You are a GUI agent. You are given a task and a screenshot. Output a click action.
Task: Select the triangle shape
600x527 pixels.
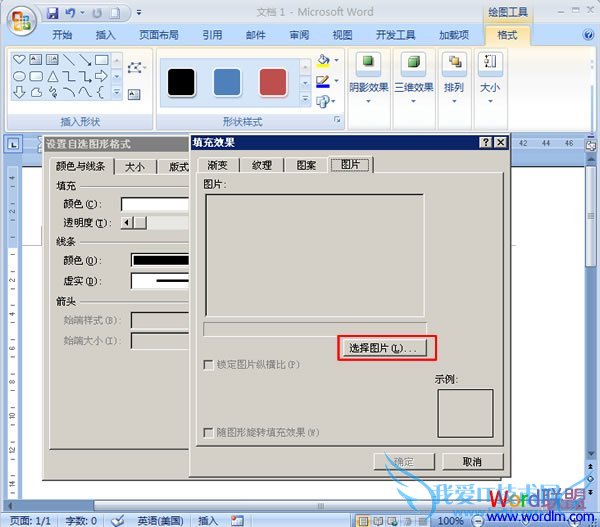(x=53, y=76)
